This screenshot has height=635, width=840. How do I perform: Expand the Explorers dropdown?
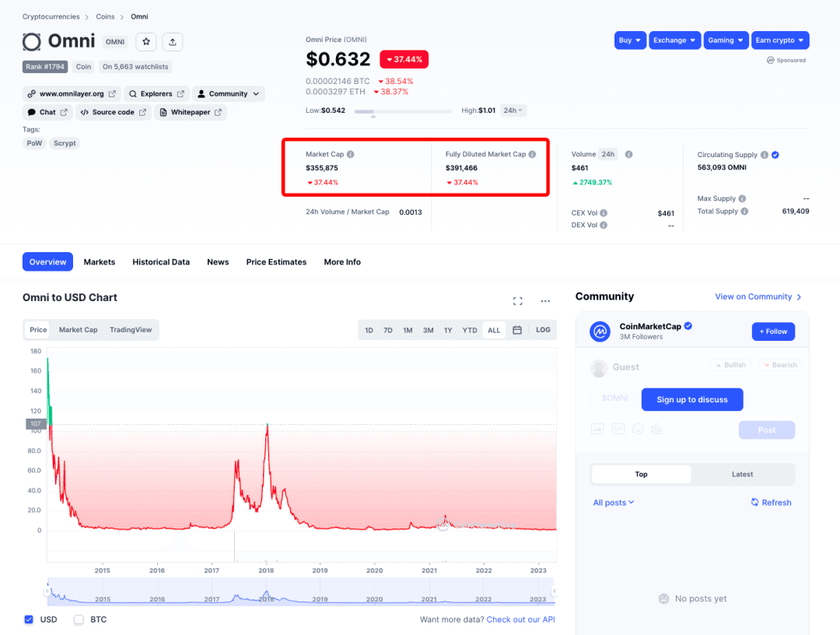click(156, 94)
